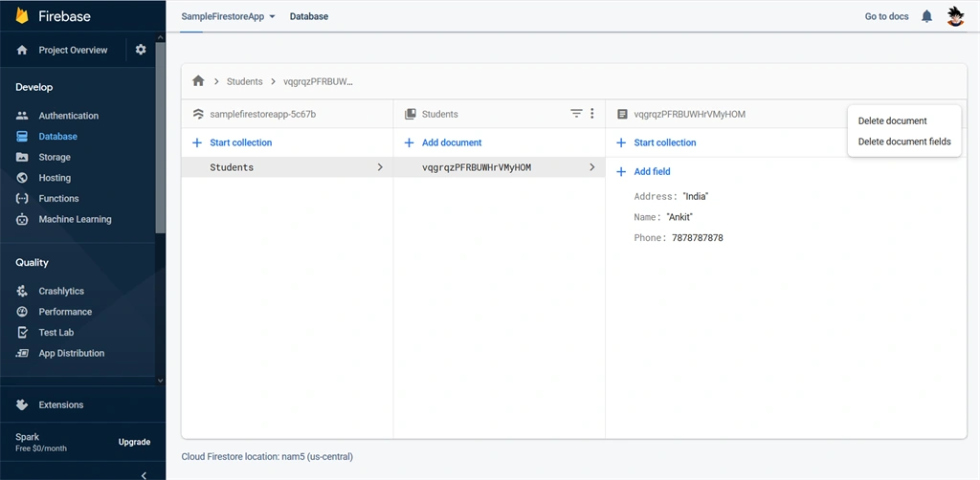Open SampleFirestoreApp project dropdown
Screen dimensions: 980x480
pos(228,17)
